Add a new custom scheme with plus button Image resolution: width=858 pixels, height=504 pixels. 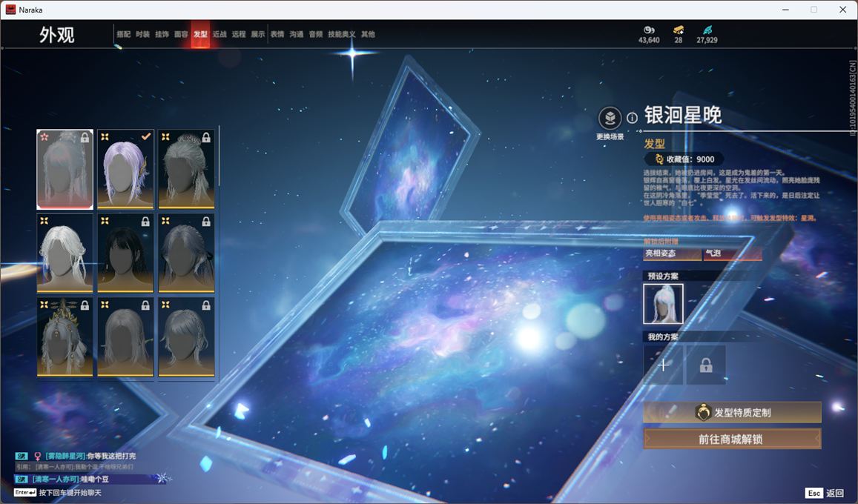(x=663, y=365)
